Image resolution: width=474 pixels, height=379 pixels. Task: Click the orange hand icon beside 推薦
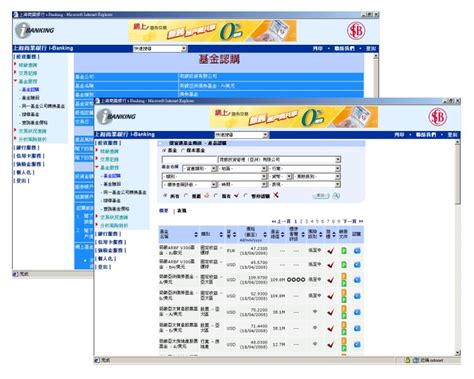pyautogui.click(x=206, y=196)
